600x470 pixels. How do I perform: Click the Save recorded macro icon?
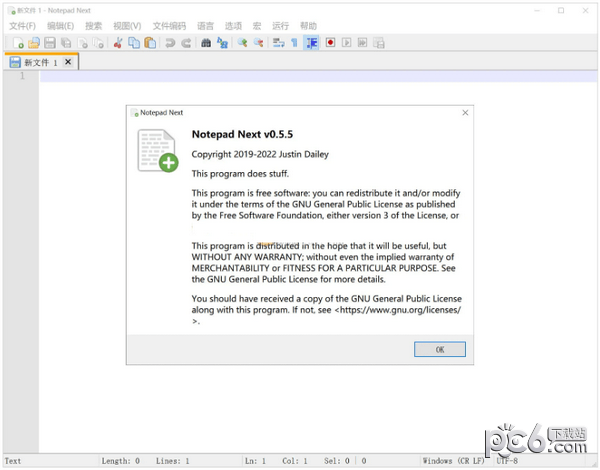(378, 43)
